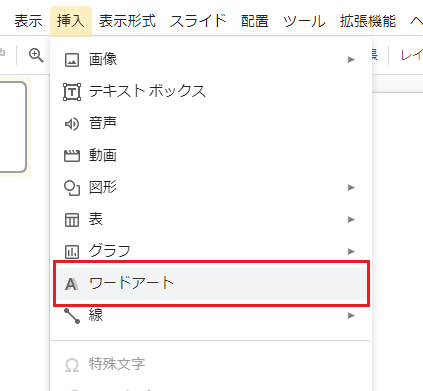Select the グラフ label
This screenshot has width=423, height=391.
click(x=110, y=251)
